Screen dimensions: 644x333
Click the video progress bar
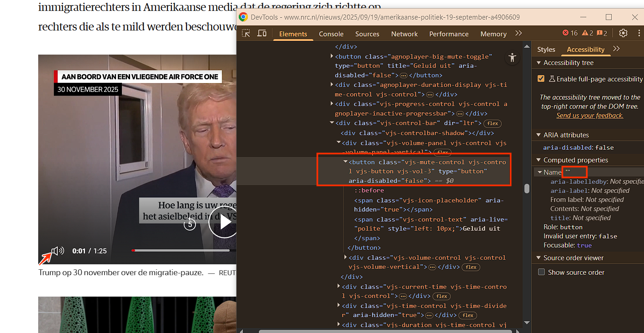[x=182, y=250]
